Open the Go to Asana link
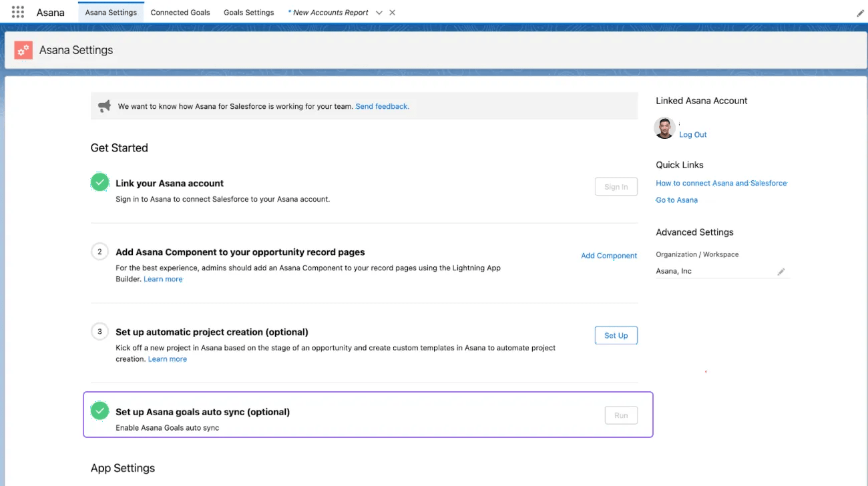Image resolution: width=868 pixels, height=486 pixels. click(x=676, y=200)
